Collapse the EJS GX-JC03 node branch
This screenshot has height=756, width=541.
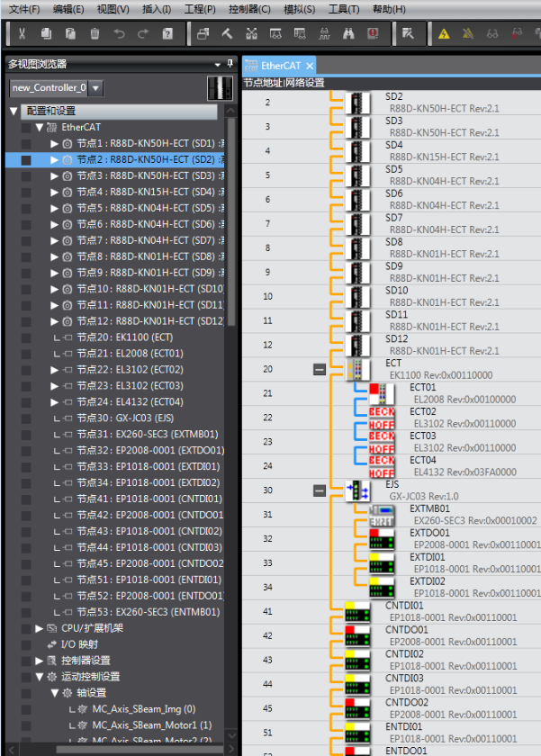(319, 490)
